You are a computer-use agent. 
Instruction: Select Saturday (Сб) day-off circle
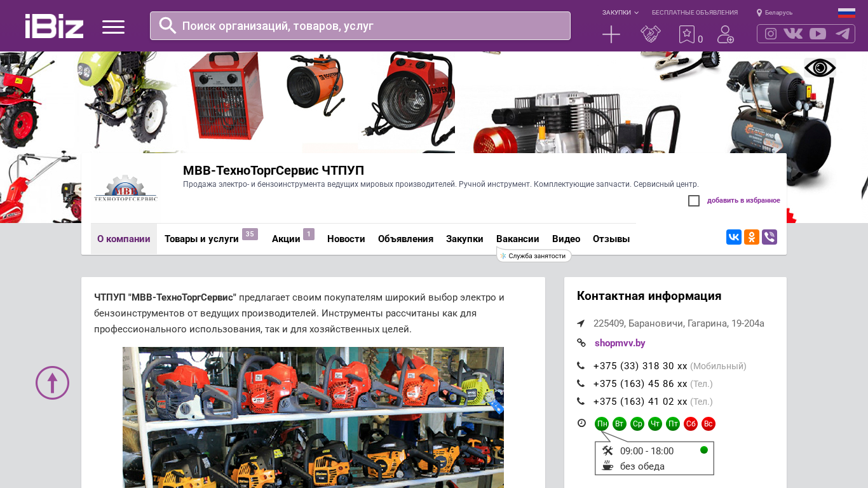(x=691, y=424)
